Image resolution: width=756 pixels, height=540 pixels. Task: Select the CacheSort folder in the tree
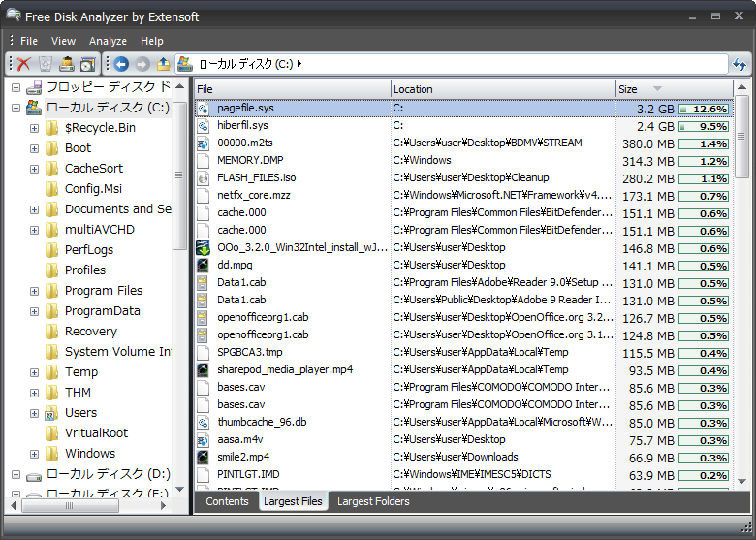(94, 169)
